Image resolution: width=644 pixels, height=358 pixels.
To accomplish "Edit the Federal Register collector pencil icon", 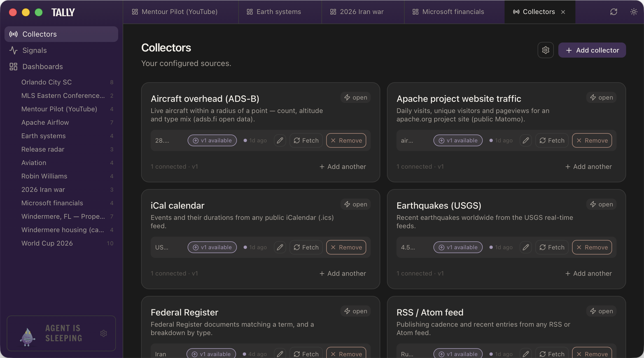I will pos(280,354).
